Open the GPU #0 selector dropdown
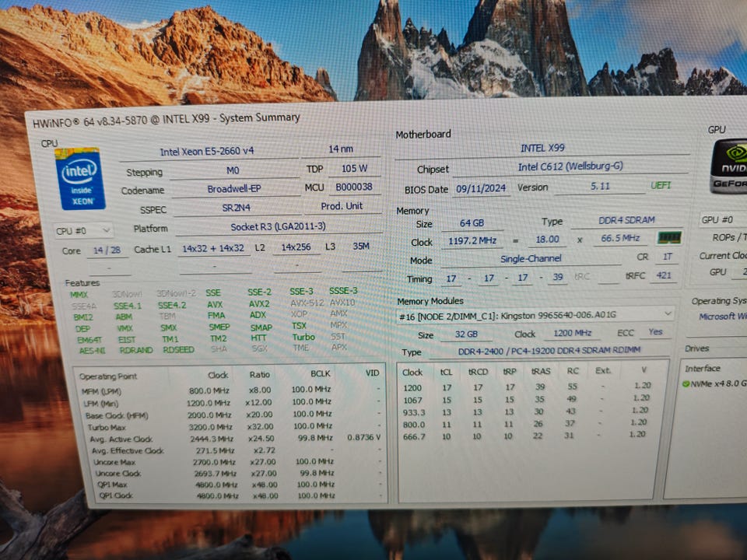The height and width of the screenshot is (560, 747). pos(723,219)
